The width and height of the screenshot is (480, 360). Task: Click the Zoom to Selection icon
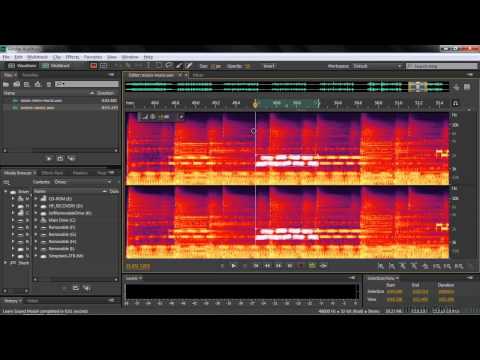click(459, 266)
